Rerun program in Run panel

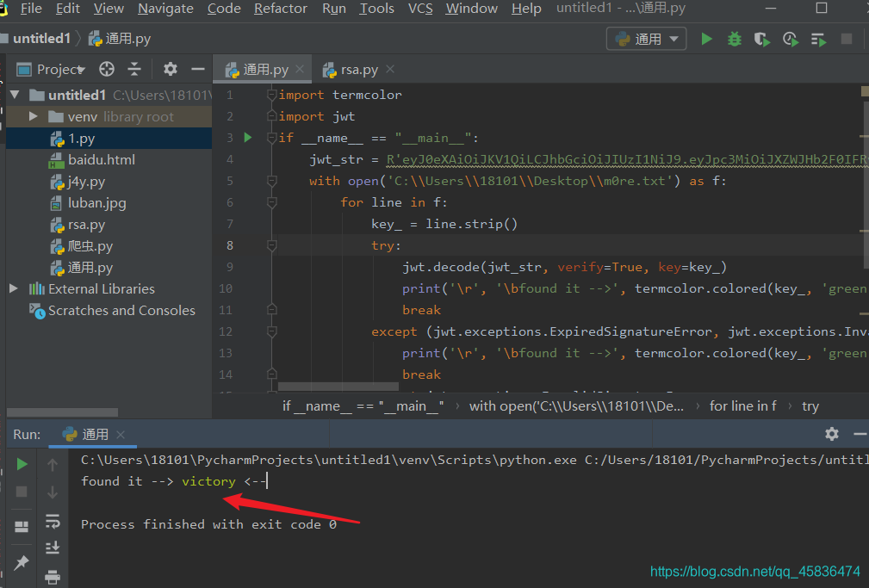(x=22, y=464)
